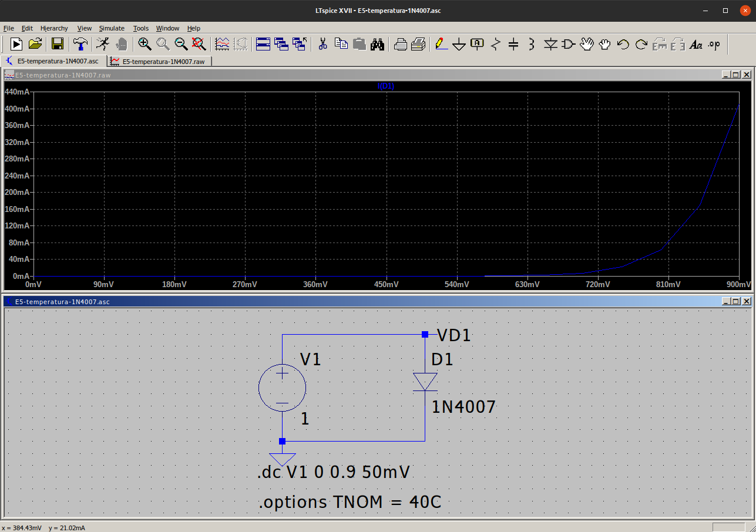Open Control Panel via the hammer icon
Viewport: 756px width, 532px height.
80,43
